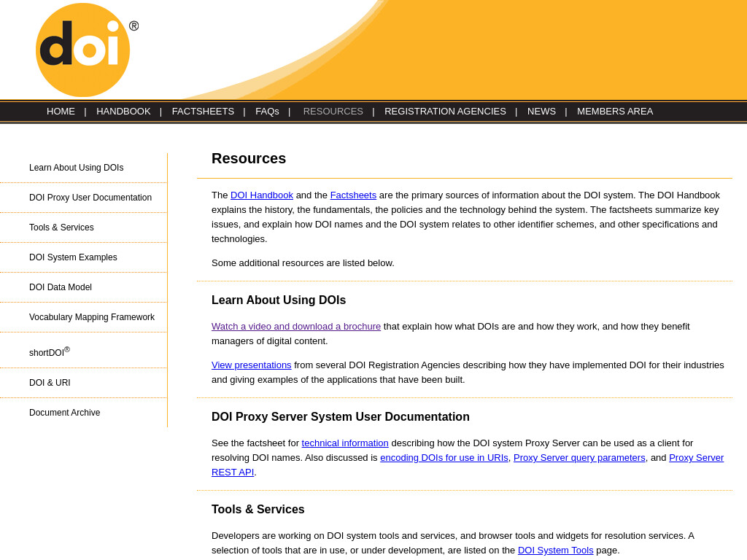Open the MEMBERS AREA link
This screenshot has width=747, height=560.
pos(614,112)
